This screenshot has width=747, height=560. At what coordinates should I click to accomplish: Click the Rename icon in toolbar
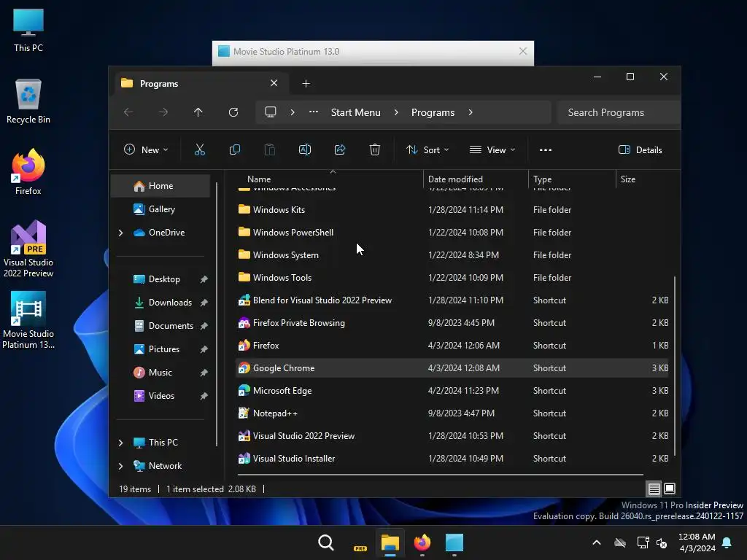coord(305,150)
